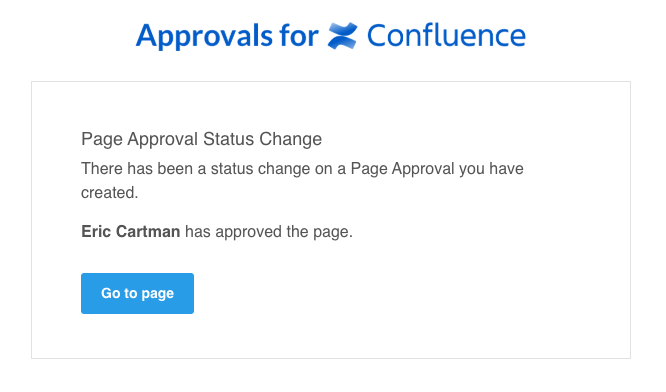The height and width of the screenshot is (392, 666).
Task: Open the page with Go to page
Action: coord(137,293)
